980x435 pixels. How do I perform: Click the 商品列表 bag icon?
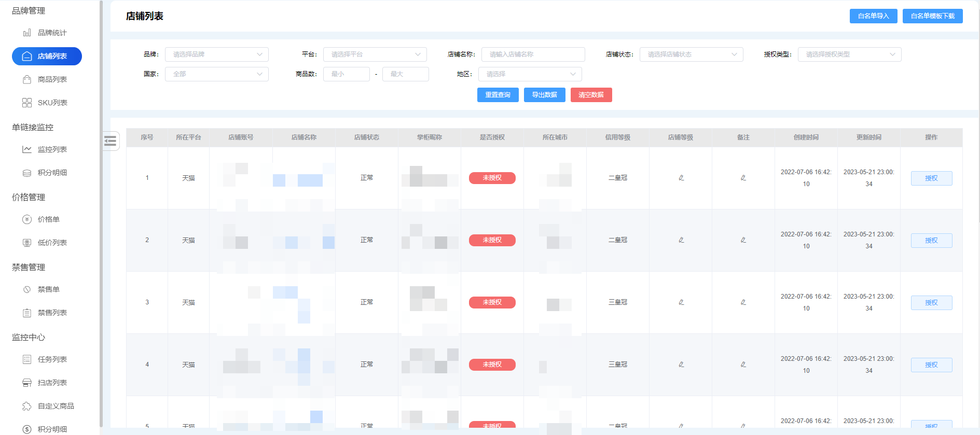27,79
